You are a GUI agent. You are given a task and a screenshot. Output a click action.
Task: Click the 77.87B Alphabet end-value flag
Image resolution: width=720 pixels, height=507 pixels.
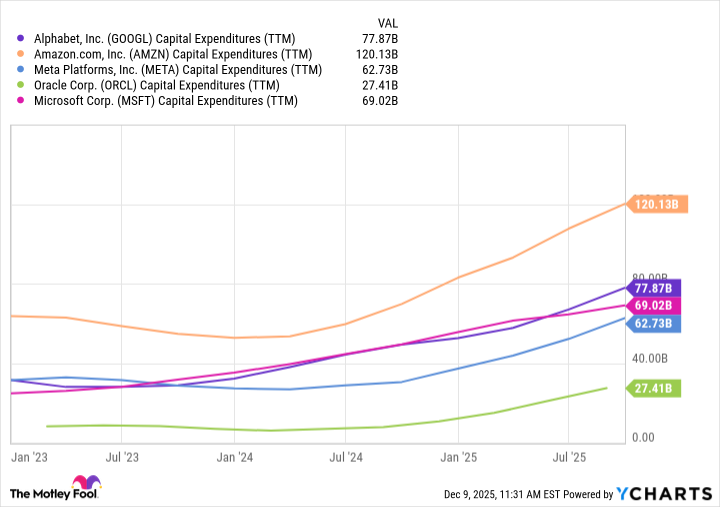(x=655, y=288)
